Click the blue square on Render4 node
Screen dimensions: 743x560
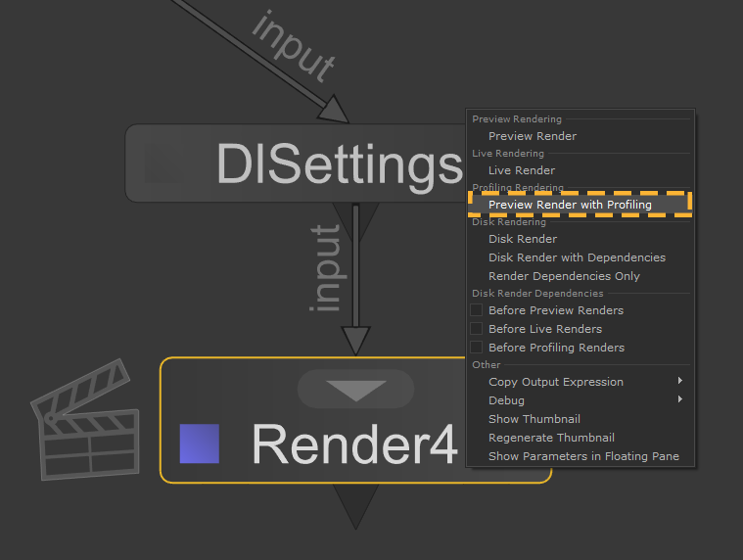point(199,443)
